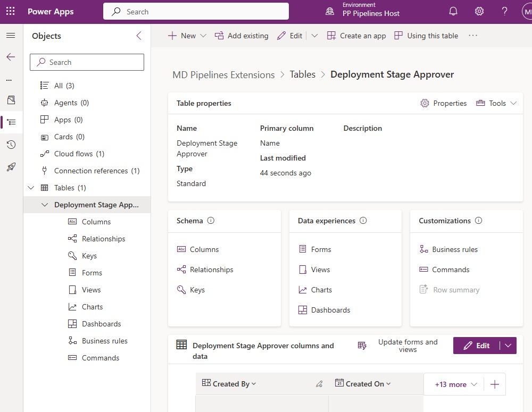
Task: Open Dashboards in Data experiences
Action: click(x=324, y=310)
